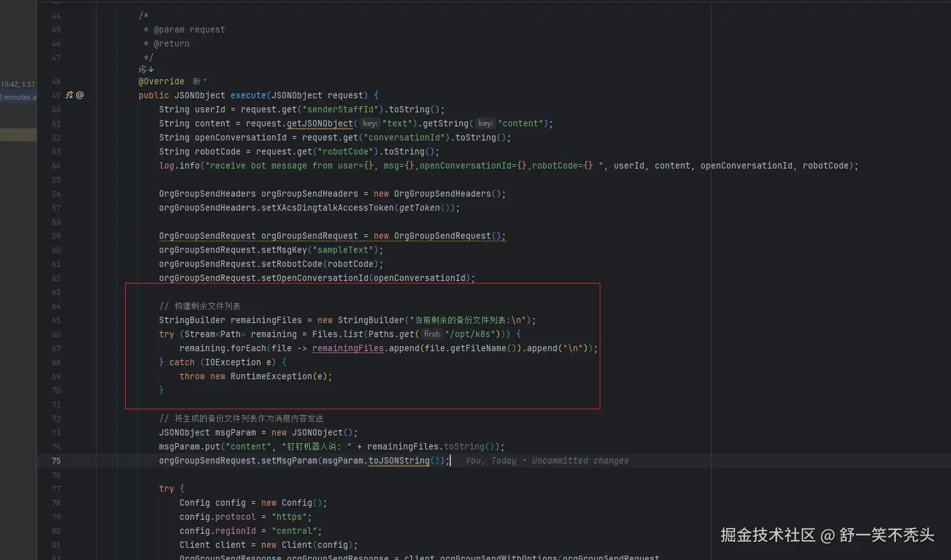Click the @Override annotation
The width and height of the screenshot is (951, 560).
coord(162,82)
